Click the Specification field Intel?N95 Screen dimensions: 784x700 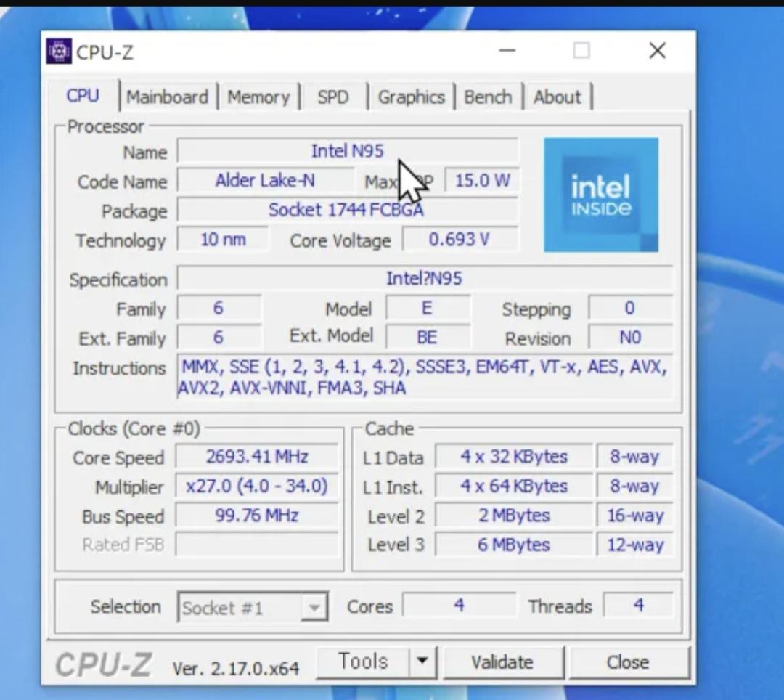click(x=425, y=278)
